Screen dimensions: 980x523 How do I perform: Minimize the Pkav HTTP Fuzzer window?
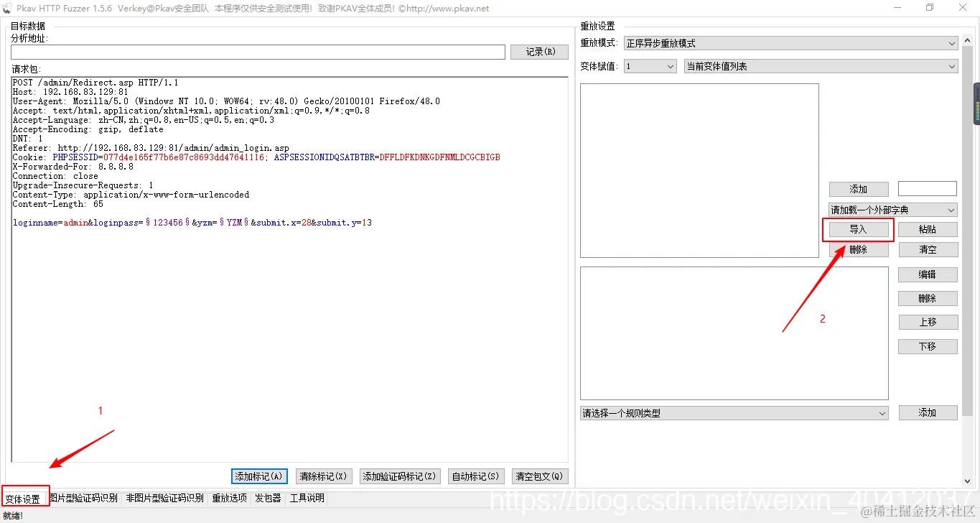[897, 8]
